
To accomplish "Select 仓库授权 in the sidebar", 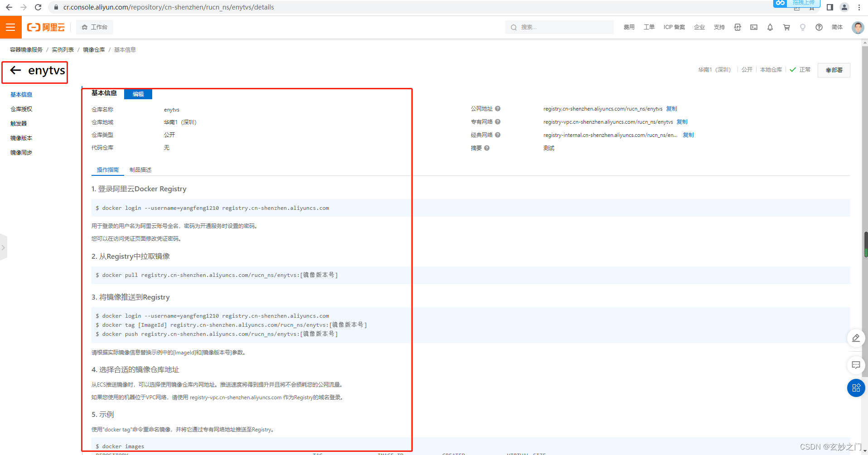I will [21, 109].
